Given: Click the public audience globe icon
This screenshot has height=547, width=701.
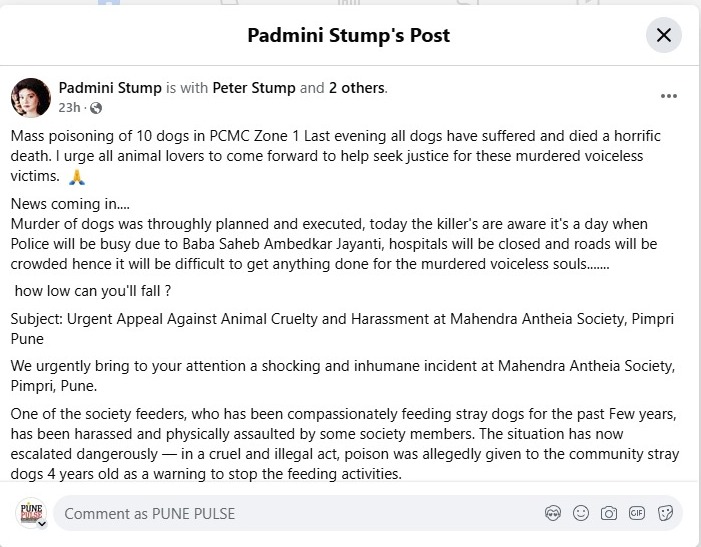Looking at the screenshot, I should [x=96, y=108].
